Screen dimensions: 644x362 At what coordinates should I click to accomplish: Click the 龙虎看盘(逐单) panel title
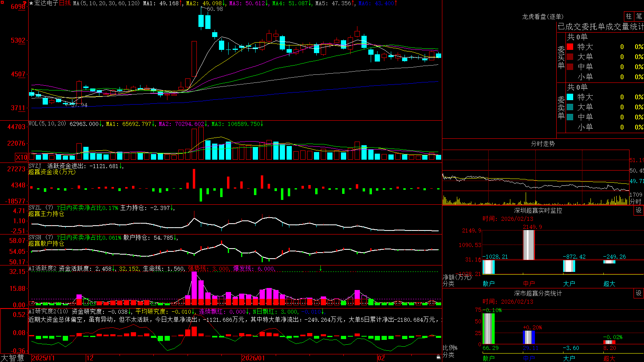[x=543, y=16]
